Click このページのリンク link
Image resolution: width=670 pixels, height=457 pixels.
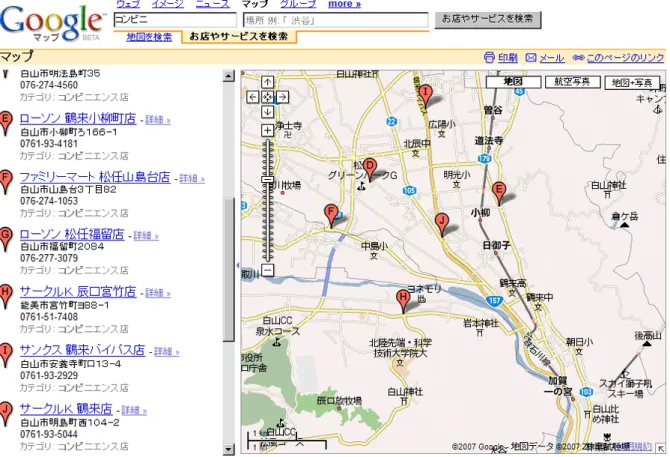(x=626, y=58)
